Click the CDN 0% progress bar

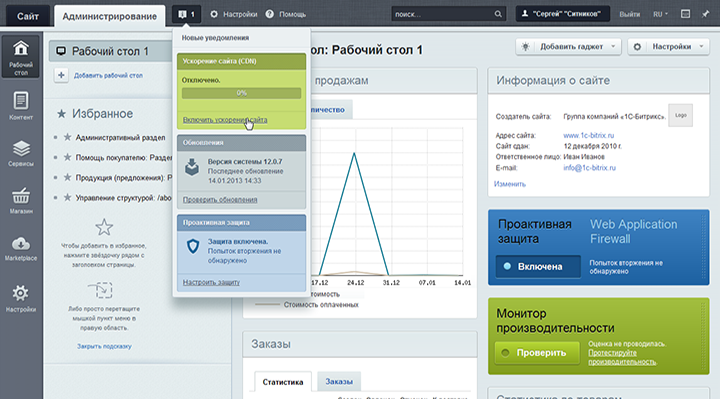point(242,93)
